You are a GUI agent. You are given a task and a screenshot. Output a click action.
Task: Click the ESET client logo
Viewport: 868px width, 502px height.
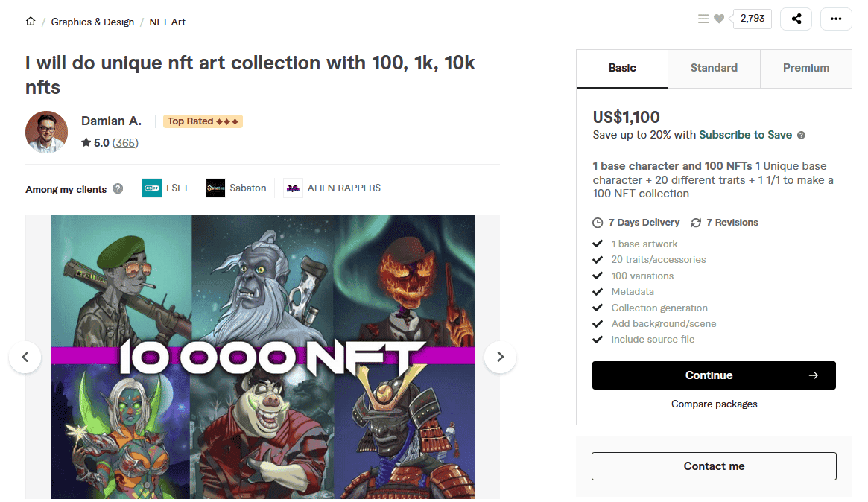click(152, 188)
